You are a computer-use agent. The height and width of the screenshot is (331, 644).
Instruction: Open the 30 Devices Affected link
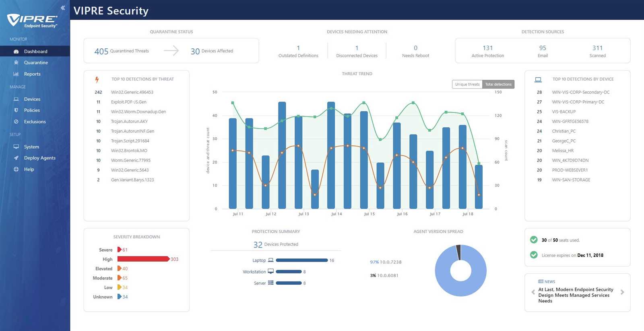pyautogui.click(x=212, y=51)
